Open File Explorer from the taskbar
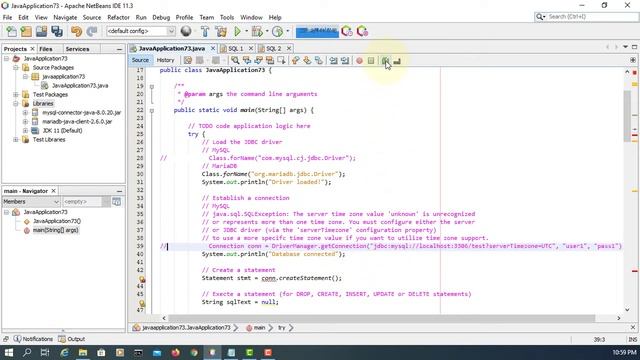The image size is (640, 360). [x=83, y=352]
